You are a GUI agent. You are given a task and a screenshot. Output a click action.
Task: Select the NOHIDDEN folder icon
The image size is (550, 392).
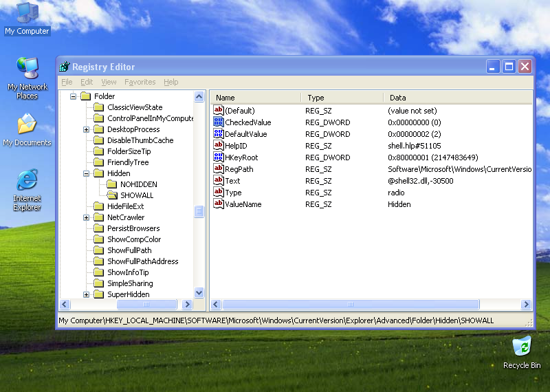[112, 184]
